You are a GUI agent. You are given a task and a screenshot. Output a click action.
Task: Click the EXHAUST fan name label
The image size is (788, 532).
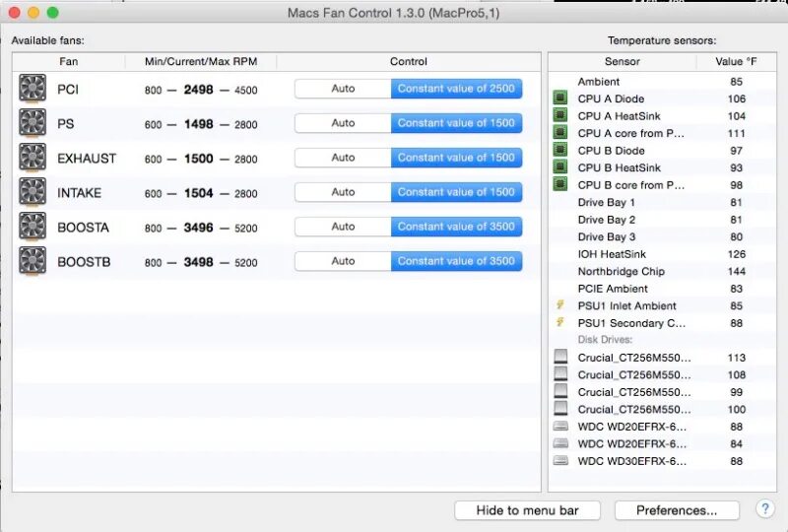[87, 159]
